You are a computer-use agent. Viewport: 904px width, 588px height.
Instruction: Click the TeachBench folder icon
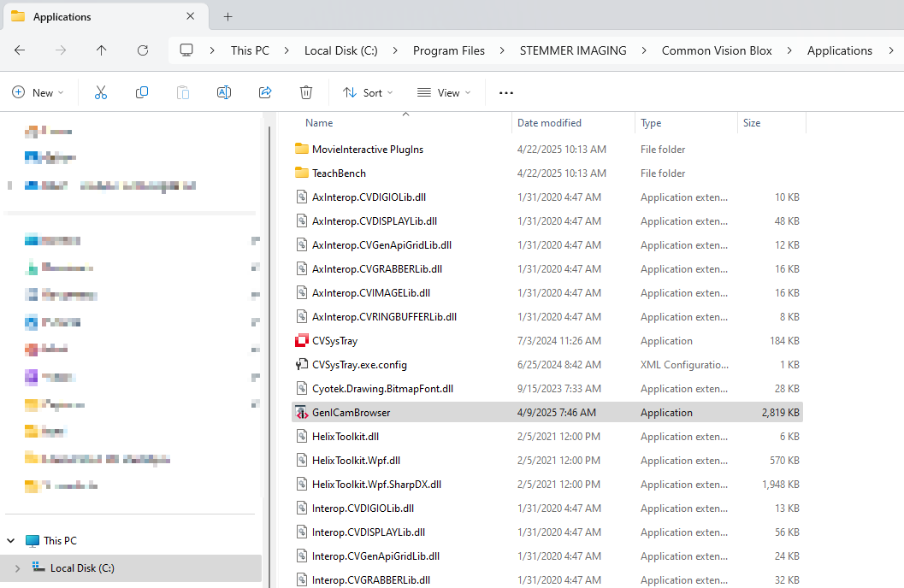coord(302,173)
